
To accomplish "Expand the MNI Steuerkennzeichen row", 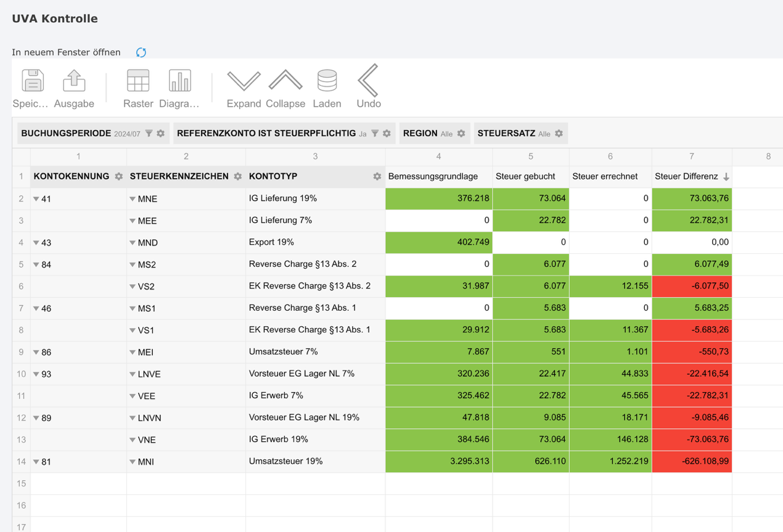I will (x=133, y=462).
